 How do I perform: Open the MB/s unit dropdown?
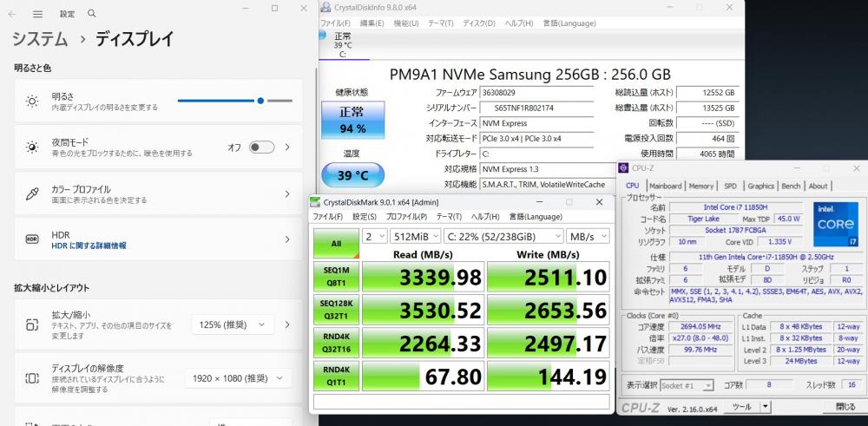(x=588, y=236)
